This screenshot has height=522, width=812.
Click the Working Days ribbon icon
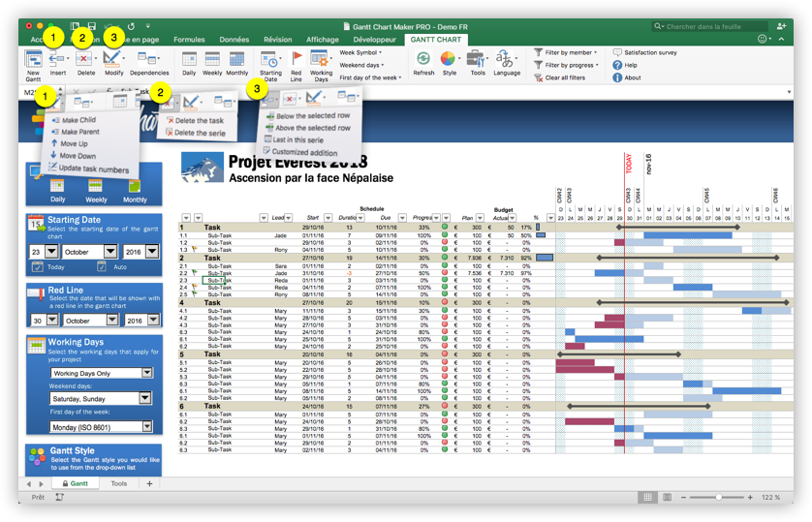click(319, 59)
